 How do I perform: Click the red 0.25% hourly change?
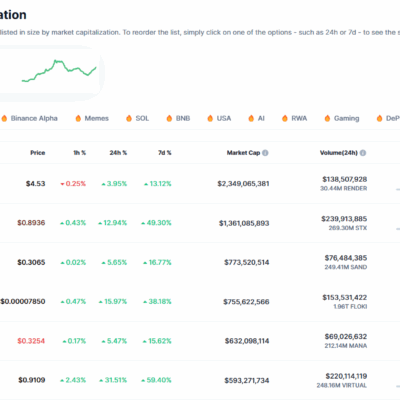click(73, 184)
